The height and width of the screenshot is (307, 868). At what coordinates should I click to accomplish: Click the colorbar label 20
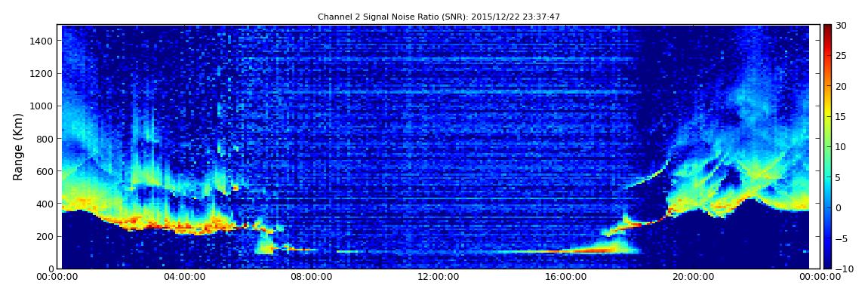(x=841, y=86)
